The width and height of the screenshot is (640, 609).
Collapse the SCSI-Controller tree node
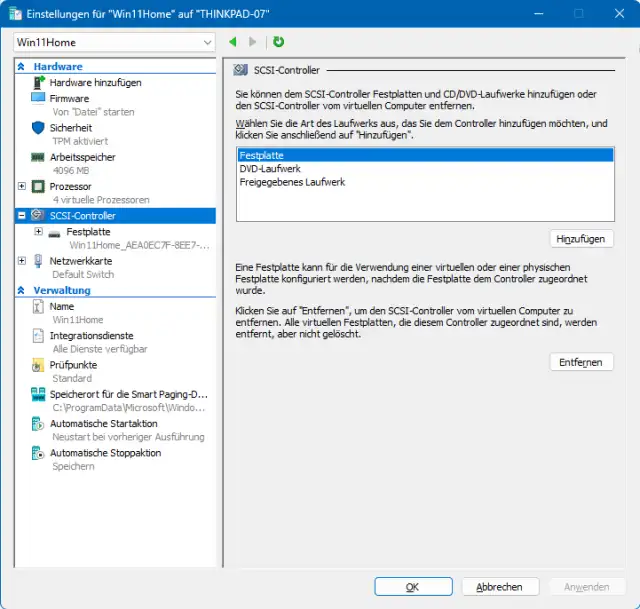22,215
